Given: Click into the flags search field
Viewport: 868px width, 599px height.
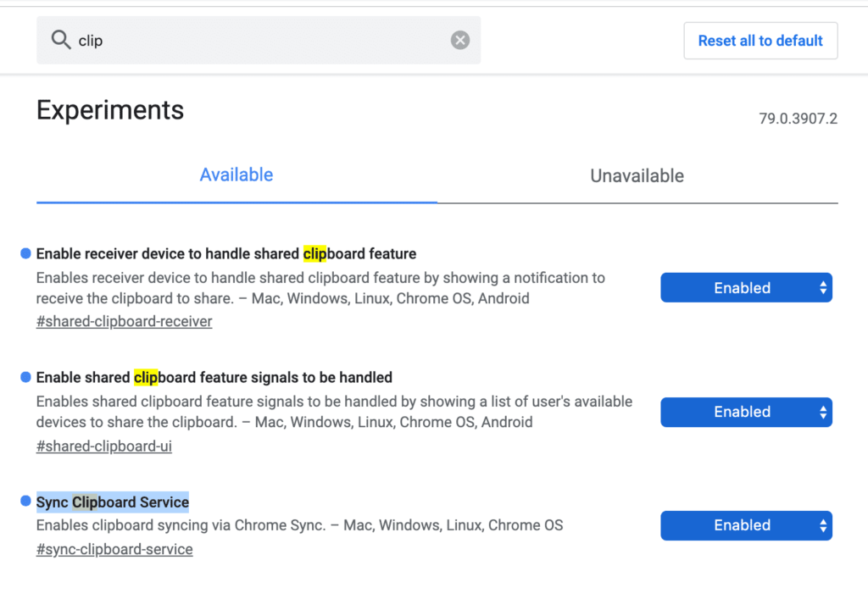Looking at the screenshot, I should point(259,40).
